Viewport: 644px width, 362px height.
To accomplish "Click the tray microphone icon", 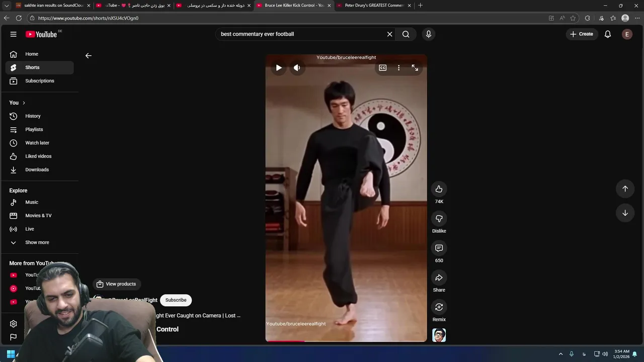I will pyautogui.click(x=572, y=354).
